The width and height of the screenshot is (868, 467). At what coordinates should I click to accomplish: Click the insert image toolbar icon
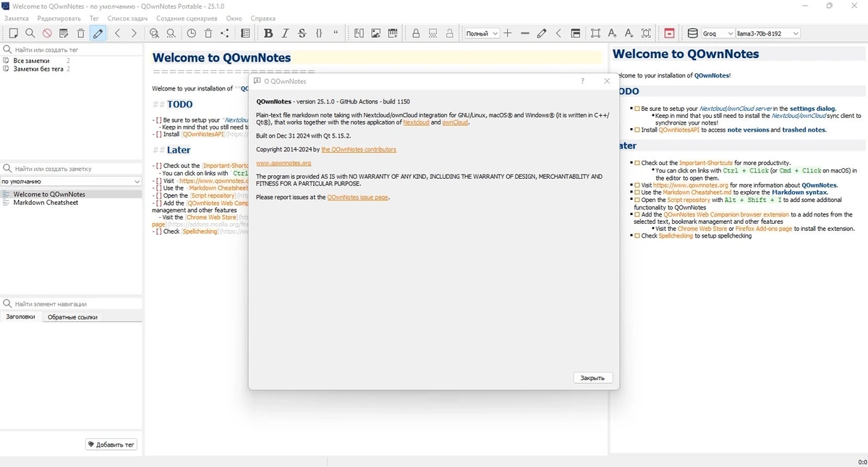(x=376, y=33)
